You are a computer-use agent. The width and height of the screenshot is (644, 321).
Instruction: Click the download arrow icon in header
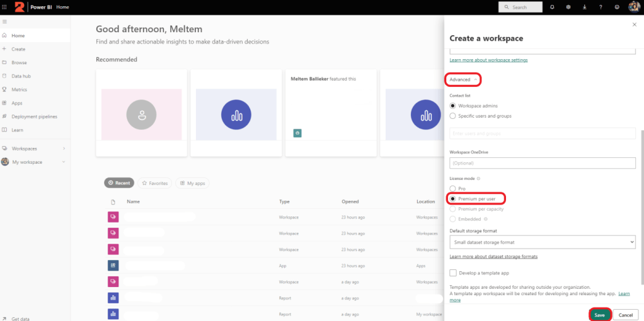[584, 7]
